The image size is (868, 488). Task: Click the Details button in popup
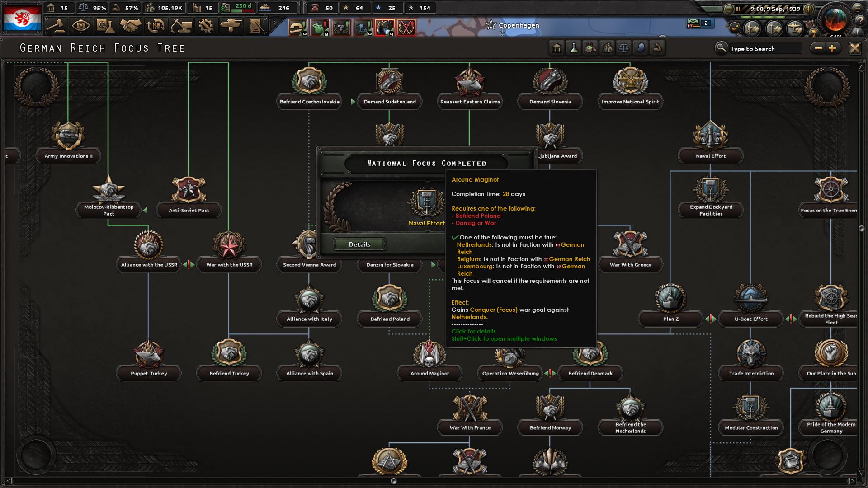point(359,244)
